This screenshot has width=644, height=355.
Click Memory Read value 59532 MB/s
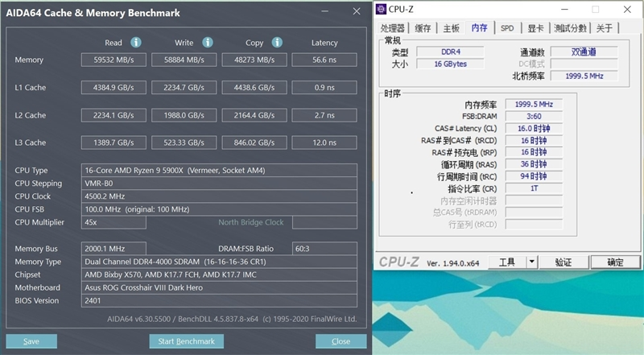[114, 60]
